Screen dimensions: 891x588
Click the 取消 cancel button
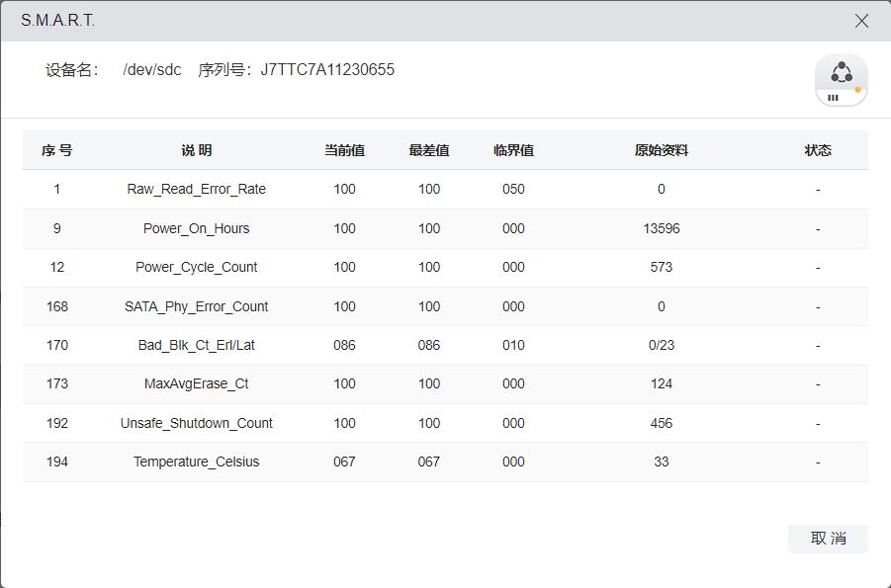point(828,539)
